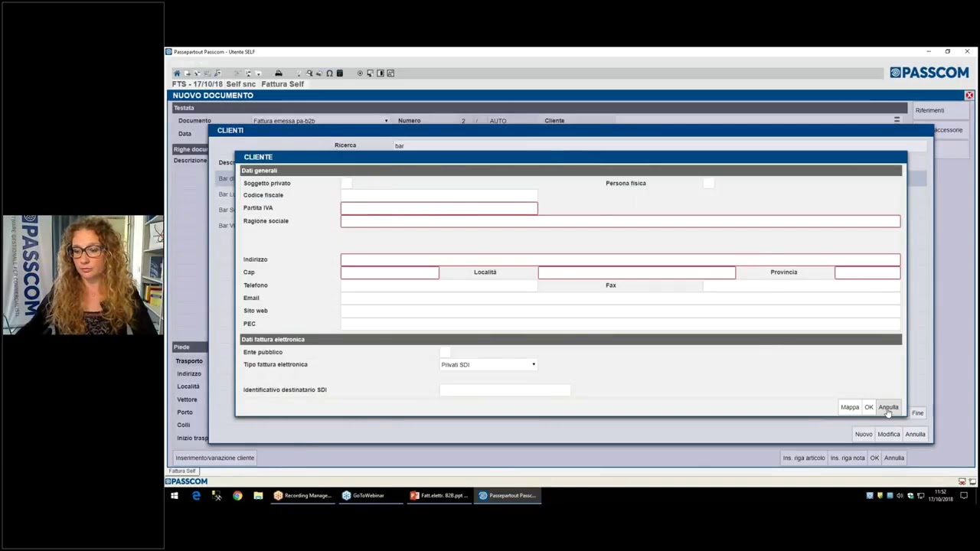Click the Fattura Self tab at the bottom
The image size is (980, 551).
(182, 471)
